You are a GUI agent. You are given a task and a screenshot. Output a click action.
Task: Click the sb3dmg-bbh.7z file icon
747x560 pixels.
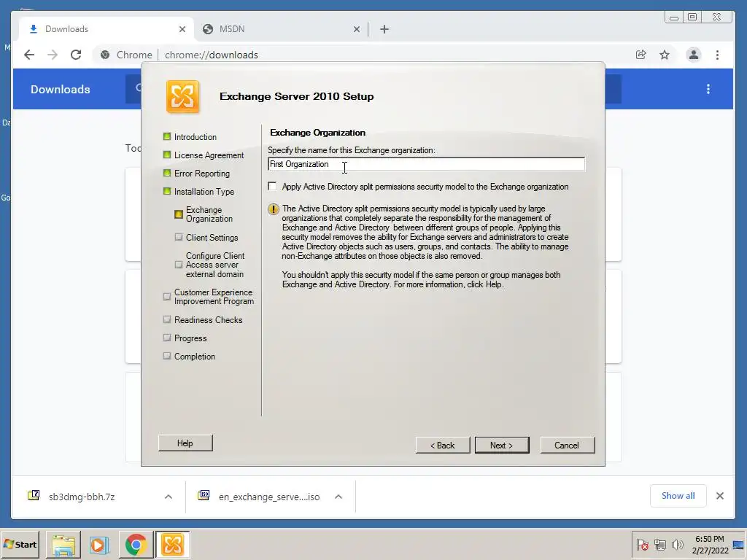34,496
